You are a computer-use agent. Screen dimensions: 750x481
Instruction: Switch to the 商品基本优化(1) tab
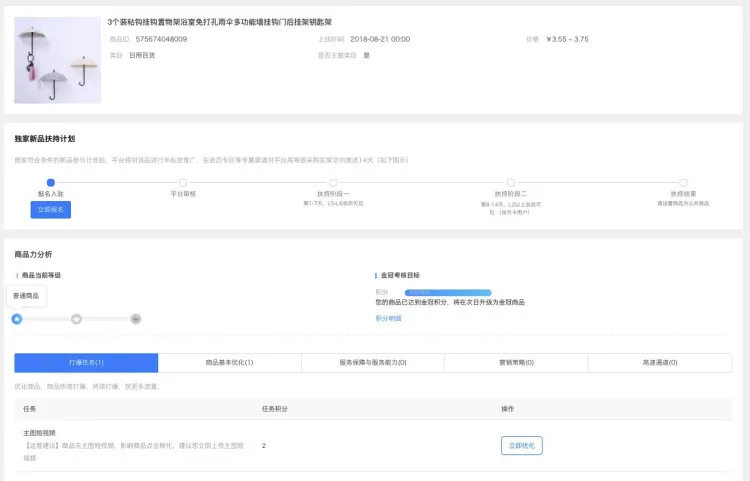click(229, 363)
